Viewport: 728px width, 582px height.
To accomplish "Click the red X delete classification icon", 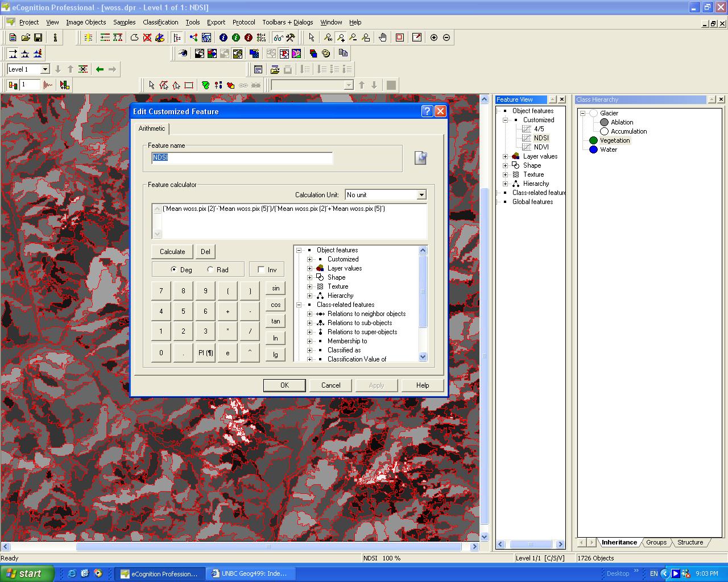I will 147,38.
